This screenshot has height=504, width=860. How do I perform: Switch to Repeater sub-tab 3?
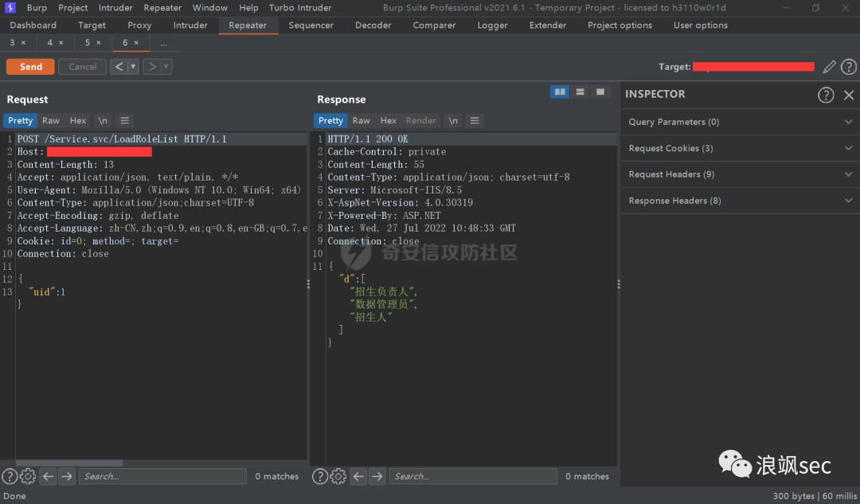12,42
